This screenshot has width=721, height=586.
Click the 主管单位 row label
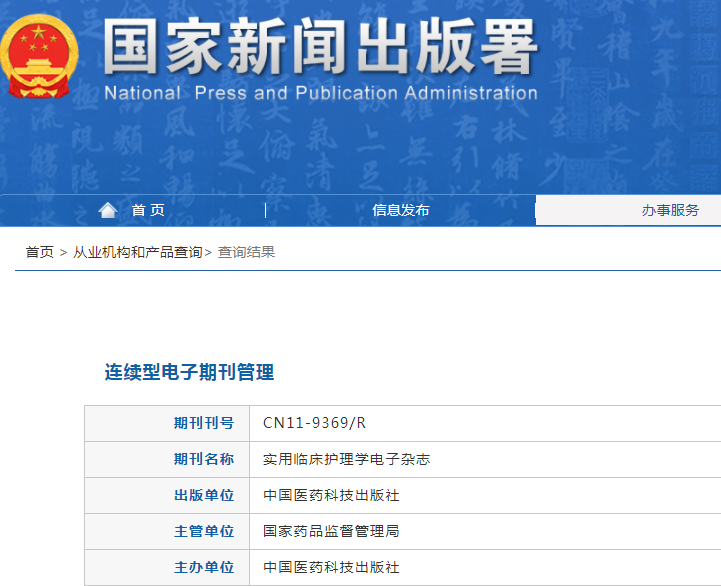click(204, 531)
